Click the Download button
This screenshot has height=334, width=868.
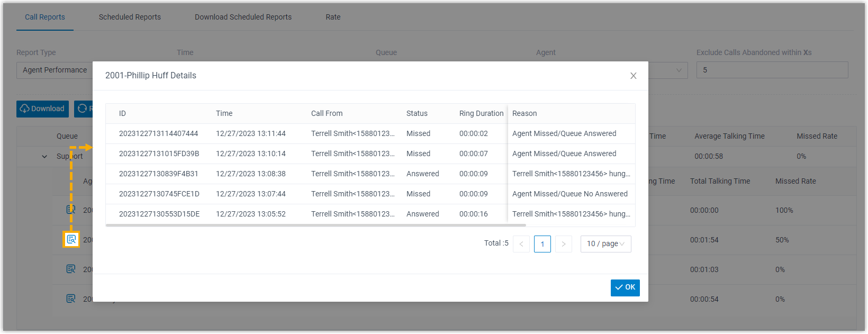point(42,109)
